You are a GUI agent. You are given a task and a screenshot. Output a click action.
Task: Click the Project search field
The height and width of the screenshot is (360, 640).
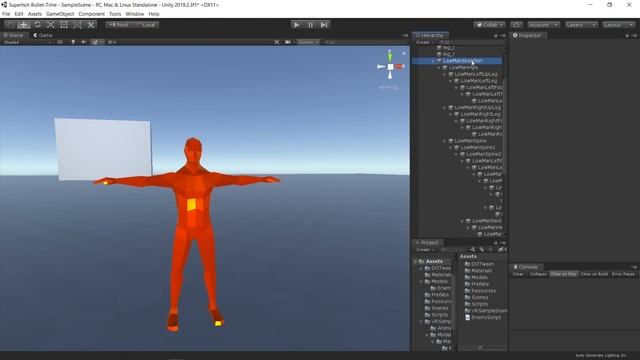(x=454, y=249)
